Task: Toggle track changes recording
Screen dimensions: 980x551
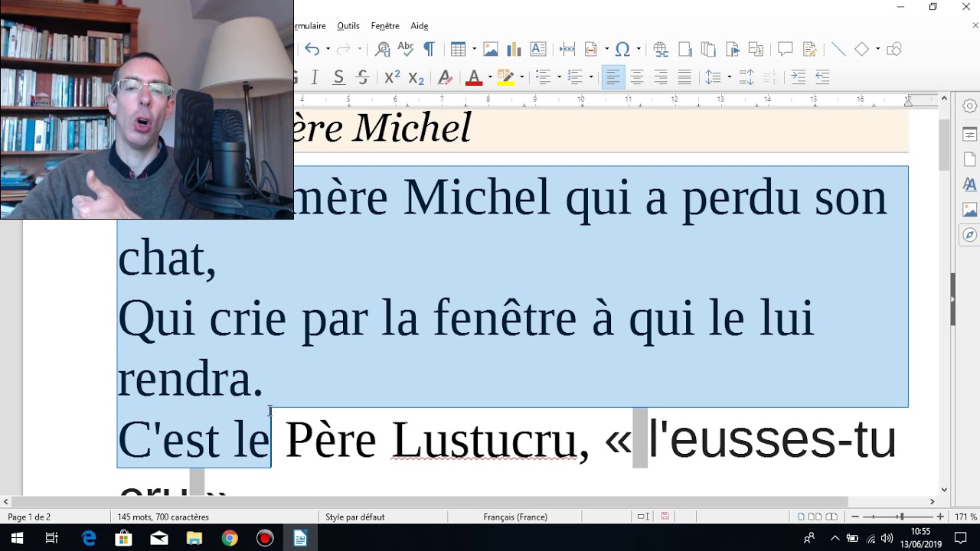Action: (810, 49)
